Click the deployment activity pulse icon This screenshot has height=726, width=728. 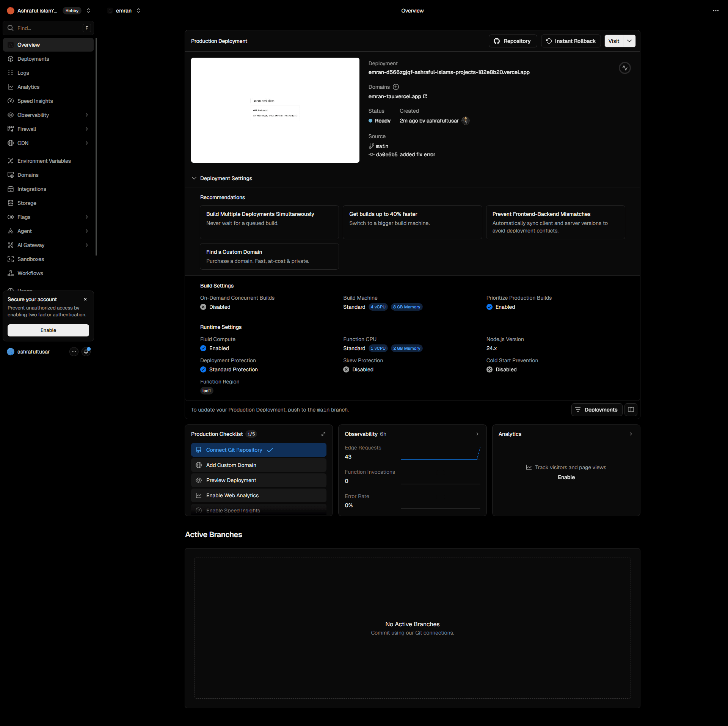click(x=625, y=68)
